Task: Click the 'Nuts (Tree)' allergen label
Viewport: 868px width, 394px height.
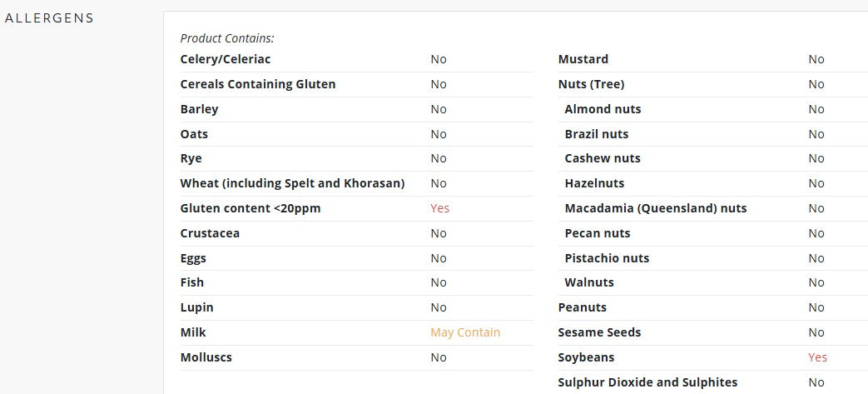Action: [591, 84]
